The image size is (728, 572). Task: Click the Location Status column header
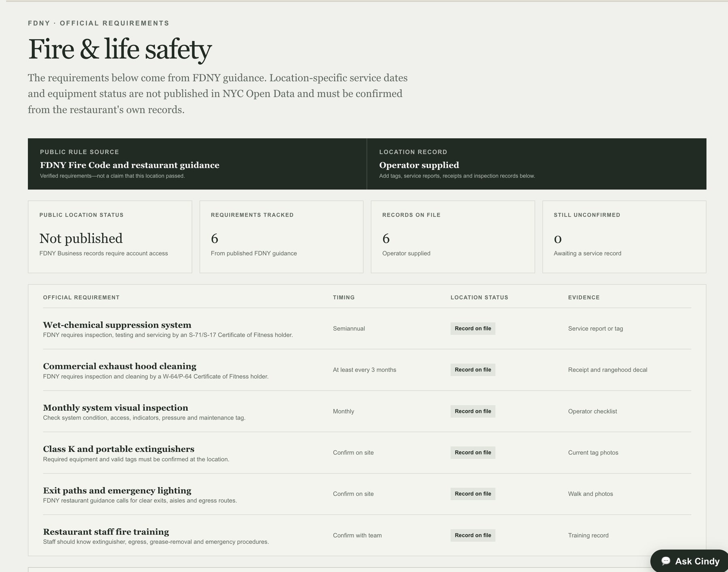(x=479, y=297)
